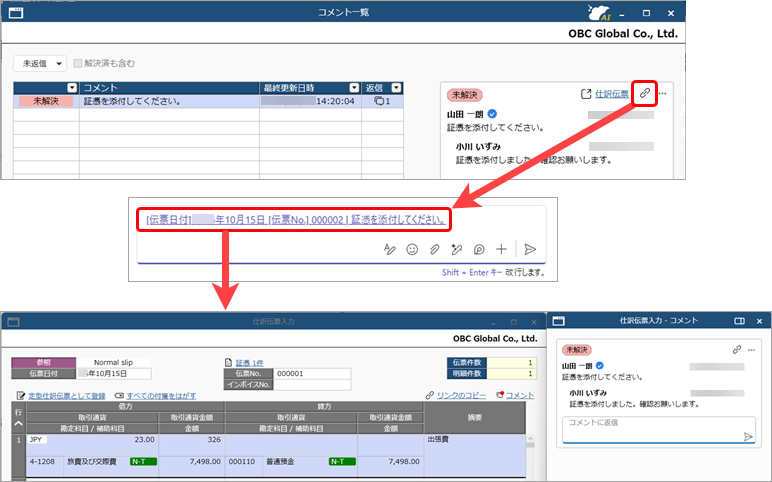This screenshot has width=772, height=482.
Task: Click the edit icon beside 定型仕訳伝票として登録
Action: [x=21, y=395]
